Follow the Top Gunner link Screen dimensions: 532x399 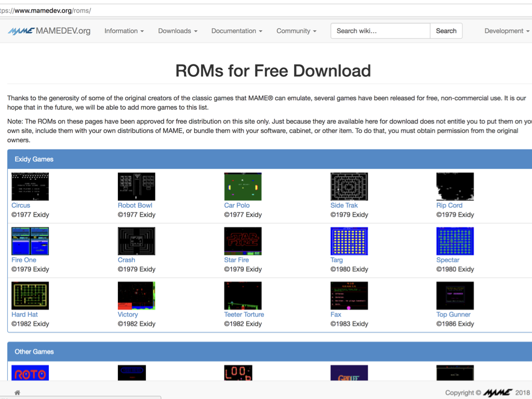[x=453, y=314]
